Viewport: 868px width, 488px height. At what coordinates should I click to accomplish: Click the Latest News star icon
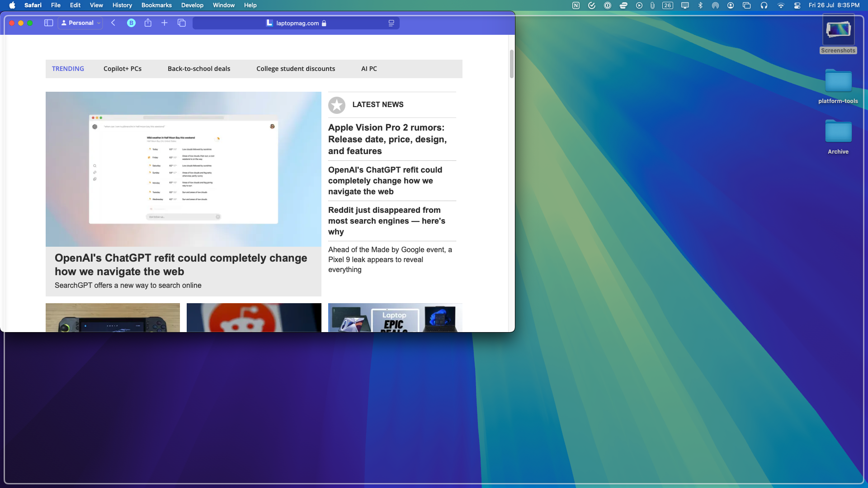click(x=337, y=105)
